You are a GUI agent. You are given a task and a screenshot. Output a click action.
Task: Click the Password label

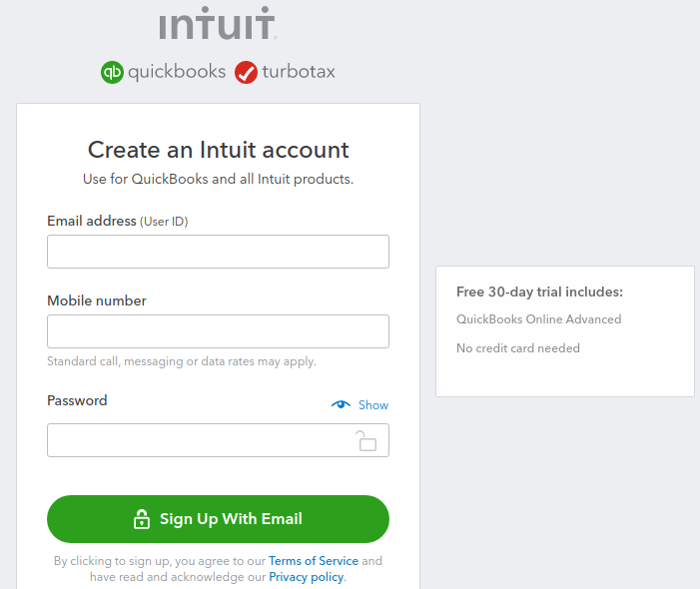(x=77, y=400)
